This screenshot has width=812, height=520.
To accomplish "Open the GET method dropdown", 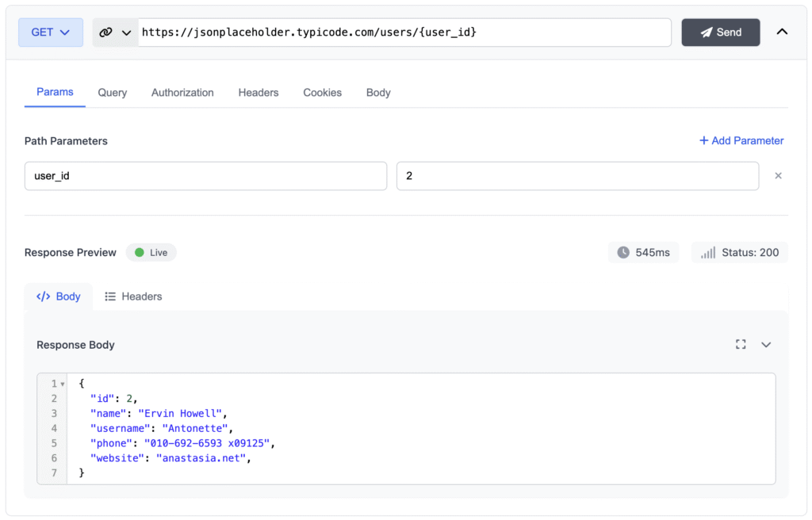I will [51, 32].
